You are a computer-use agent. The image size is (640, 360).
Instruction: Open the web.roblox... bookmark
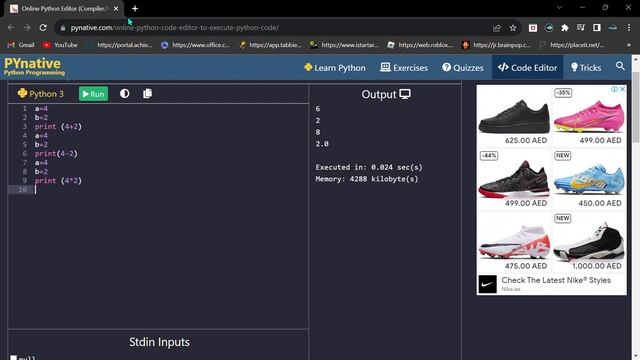pyautogui.click(x=420, y=45)
